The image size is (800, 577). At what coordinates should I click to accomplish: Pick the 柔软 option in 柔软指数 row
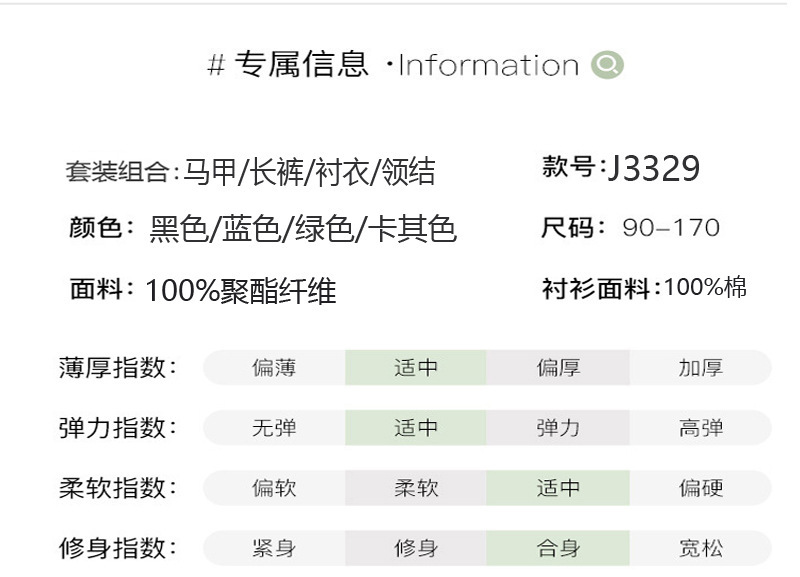pyautogui.click(x=416, y=488)
